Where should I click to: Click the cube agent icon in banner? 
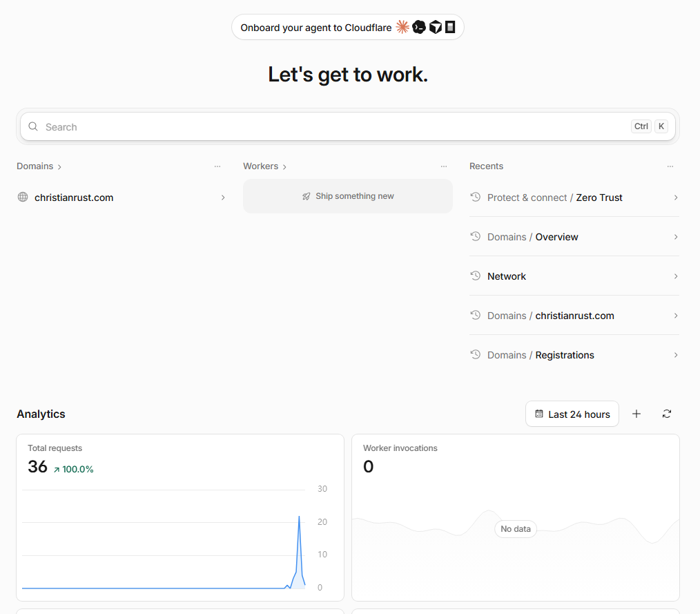click(x=436, y=27)
